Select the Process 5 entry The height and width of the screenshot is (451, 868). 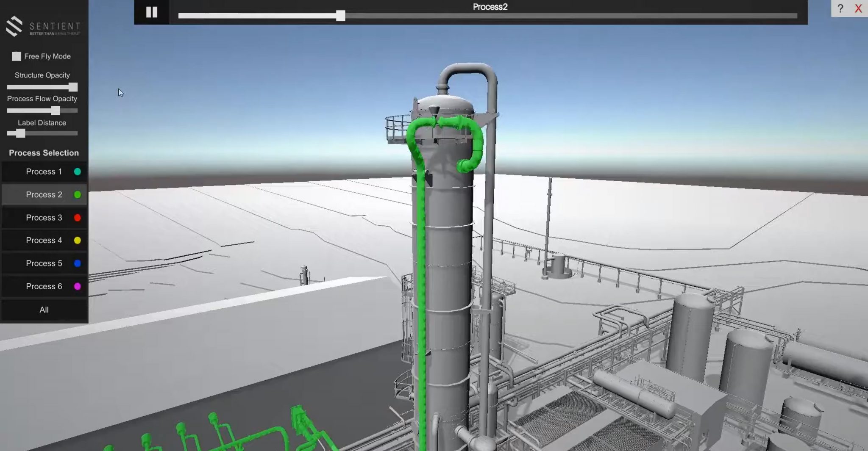pyautogui.click(x=44, y=263)
